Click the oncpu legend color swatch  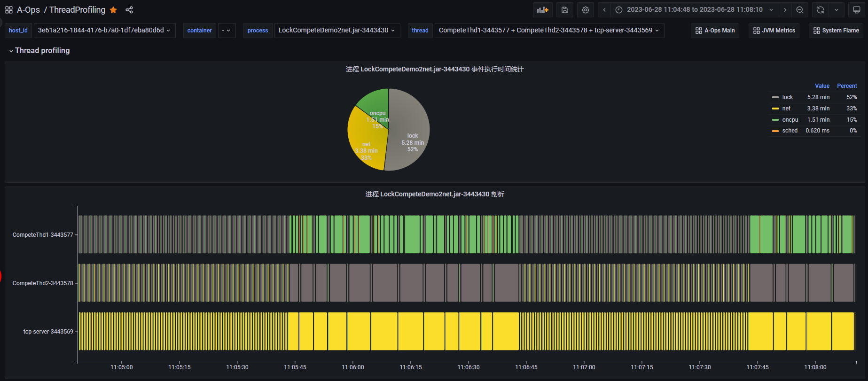775,120
